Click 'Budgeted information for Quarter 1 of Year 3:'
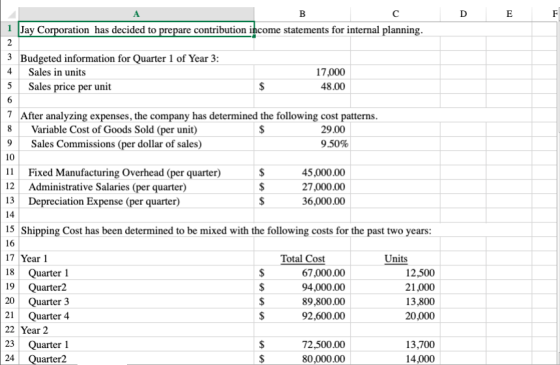 pos(120,58)
